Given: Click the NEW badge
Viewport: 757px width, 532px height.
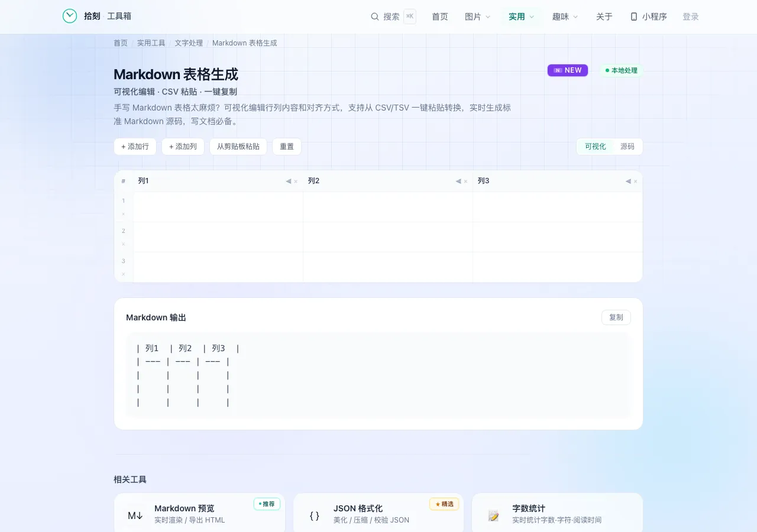Looking at the screenshot, I should pos(568,70).
